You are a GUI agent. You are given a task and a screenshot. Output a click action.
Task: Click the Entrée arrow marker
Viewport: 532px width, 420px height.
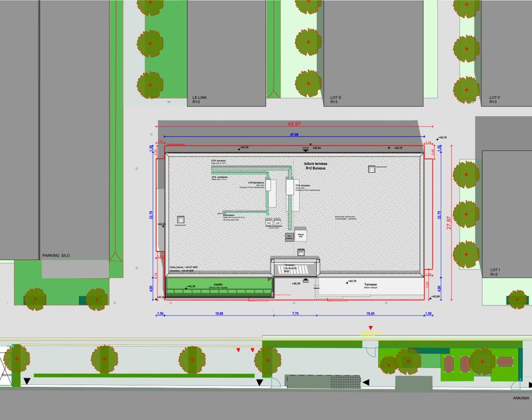[x=305, y=279]
